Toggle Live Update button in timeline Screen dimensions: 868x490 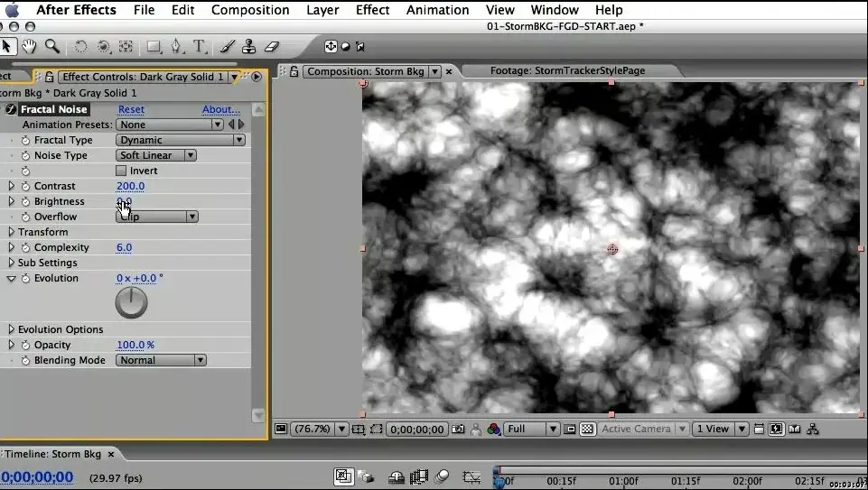(x=344, y=476)
